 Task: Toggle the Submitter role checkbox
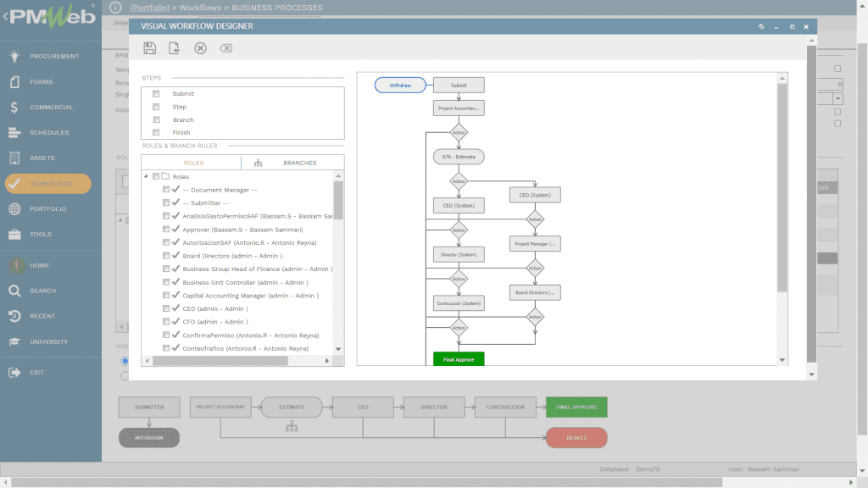tap(166, 202)
